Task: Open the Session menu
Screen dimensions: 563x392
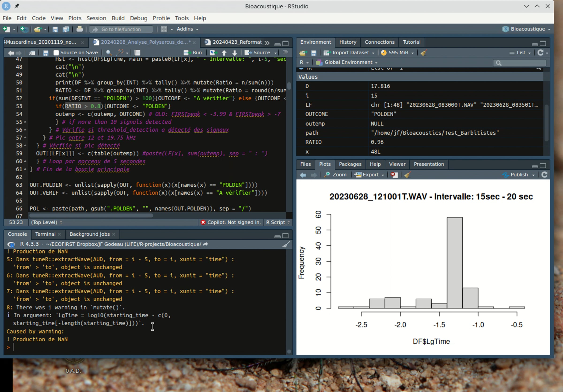Action: pyautogui.click(x=96, y=18)
